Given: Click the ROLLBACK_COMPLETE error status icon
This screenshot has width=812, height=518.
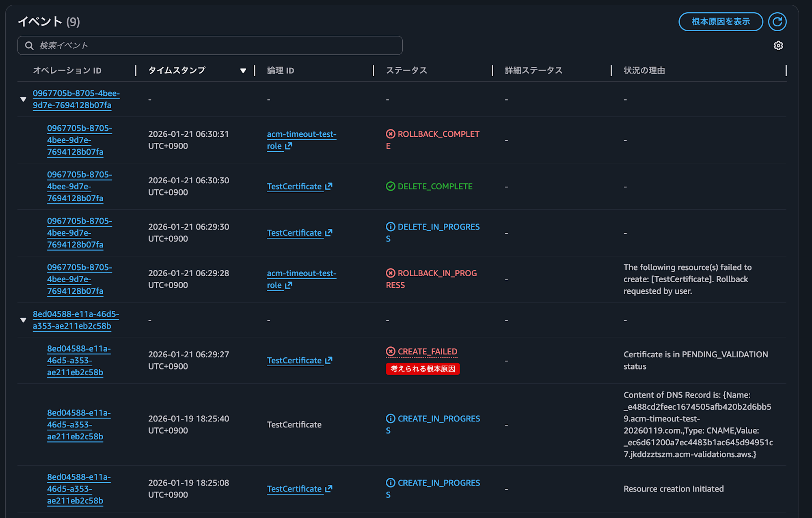Looking at the screenshot, I should (390, 134).
